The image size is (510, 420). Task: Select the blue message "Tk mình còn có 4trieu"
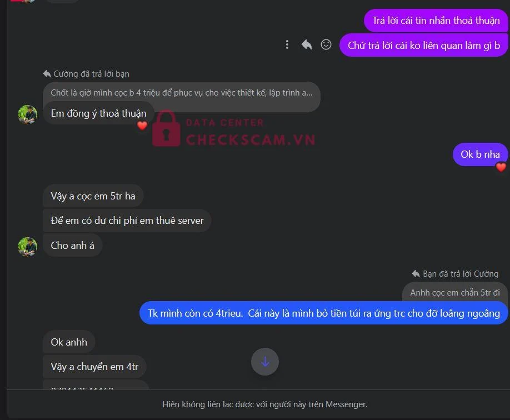pyautogui.click(x=324, y=313)
